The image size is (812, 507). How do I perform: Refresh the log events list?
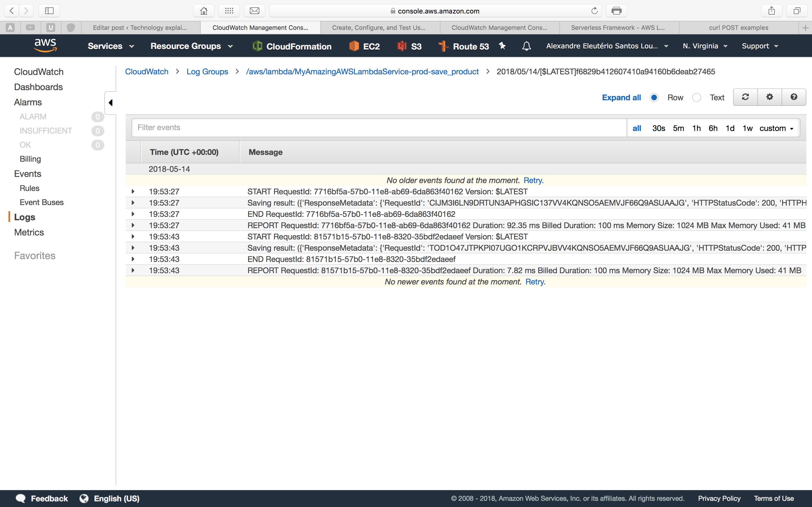point(745,97)
